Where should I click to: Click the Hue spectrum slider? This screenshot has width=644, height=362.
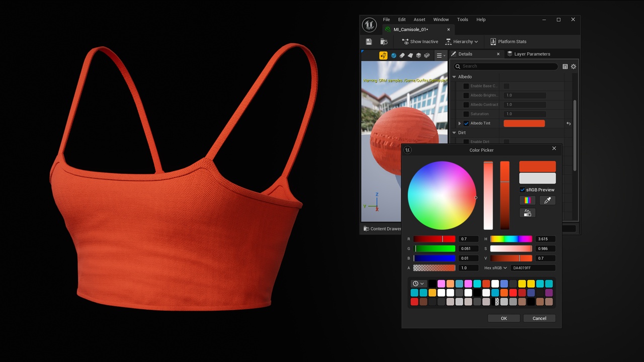tap(511, 239)
